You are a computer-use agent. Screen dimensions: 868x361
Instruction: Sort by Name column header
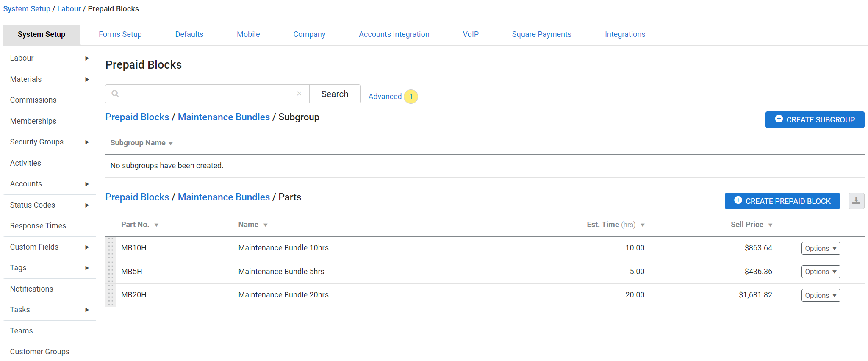pyautogui.click(x=253, y=225)
